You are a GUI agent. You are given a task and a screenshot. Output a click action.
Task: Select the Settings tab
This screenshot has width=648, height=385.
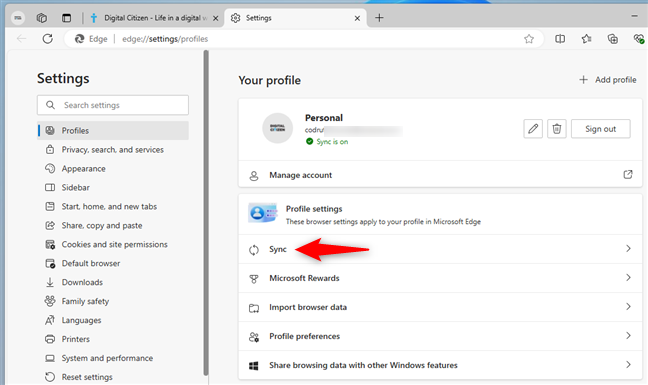click(295, 18)
